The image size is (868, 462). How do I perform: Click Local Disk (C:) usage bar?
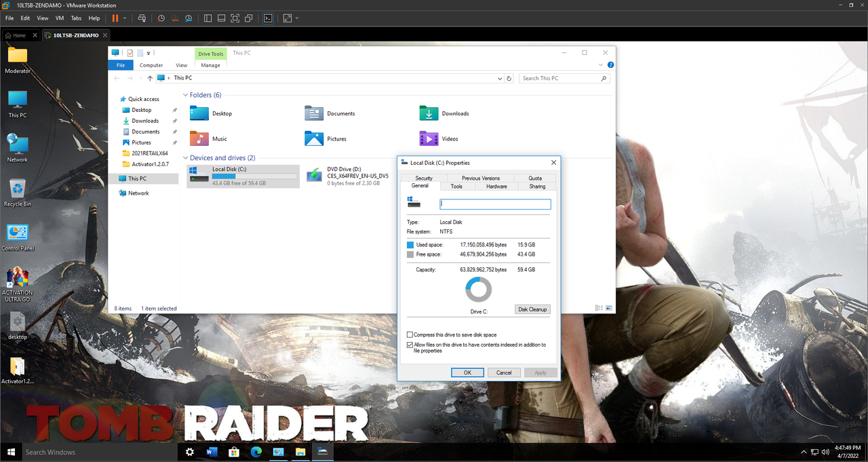tap(254, 176)
